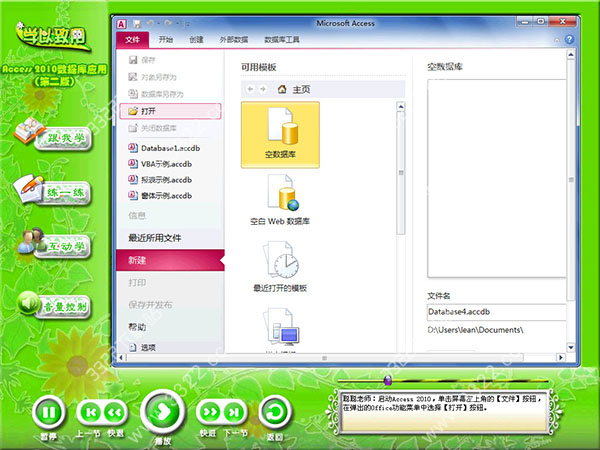The height and width of the screenshot is (450, 600).
Task: Click the template list scroll up arrow
Action: coord(401,106)
